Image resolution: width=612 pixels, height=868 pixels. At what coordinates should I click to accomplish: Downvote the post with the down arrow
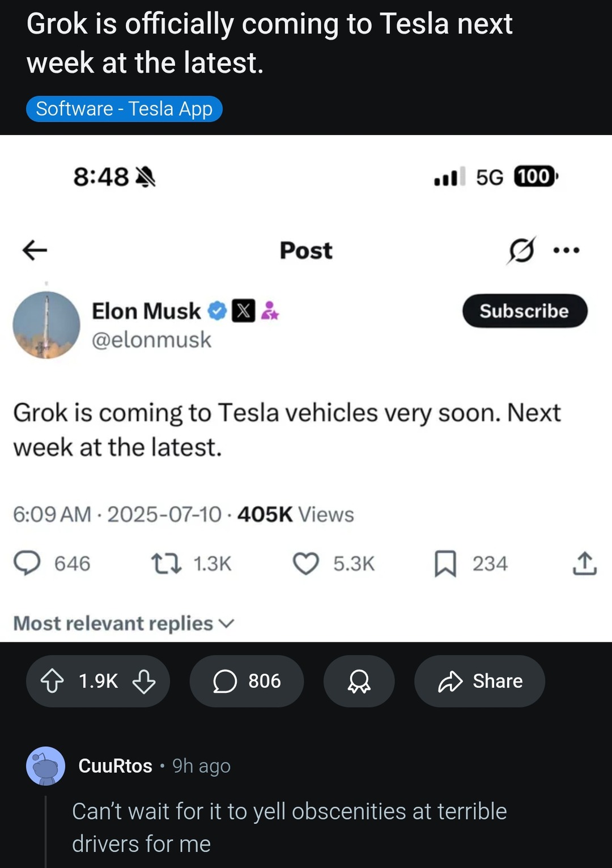144,681
